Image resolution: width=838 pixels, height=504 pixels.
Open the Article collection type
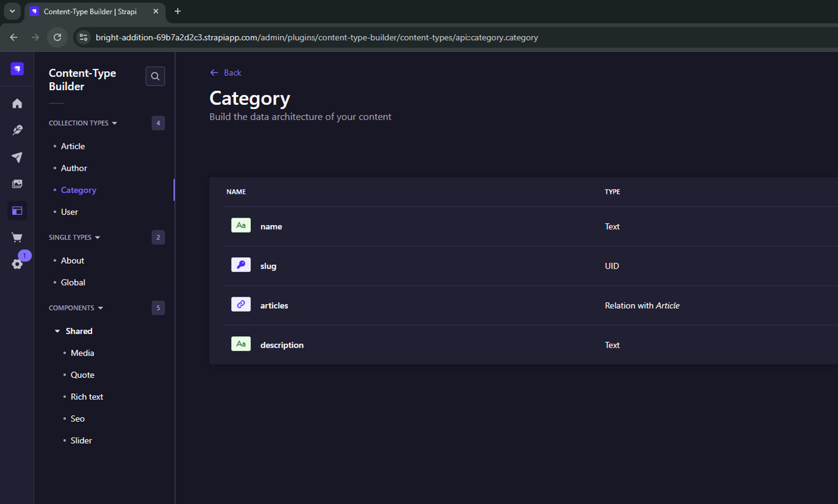(x=73, y=146)
